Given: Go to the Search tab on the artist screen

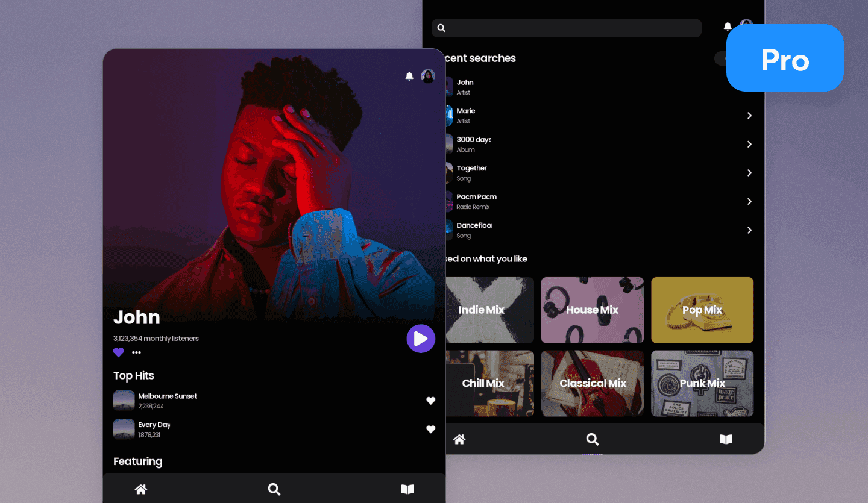Looking at the screenshot, I should (x=274, y=489).
